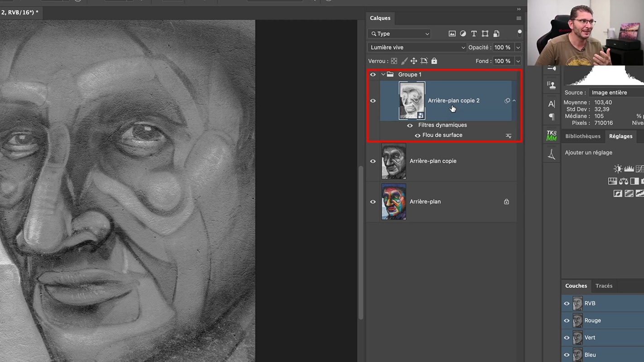
Task: Select the Arrière-plan layer thumbnail
Action: [x=394, y=202]
